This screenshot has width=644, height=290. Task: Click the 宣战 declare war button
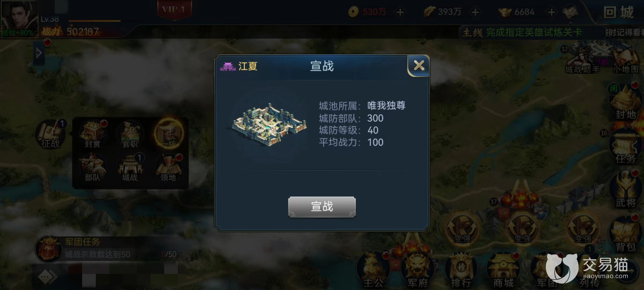coord(322,206)
